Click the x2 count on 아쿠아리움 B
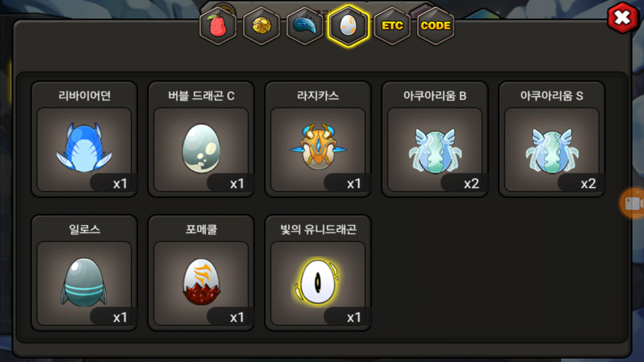 [x=471, y=184]
